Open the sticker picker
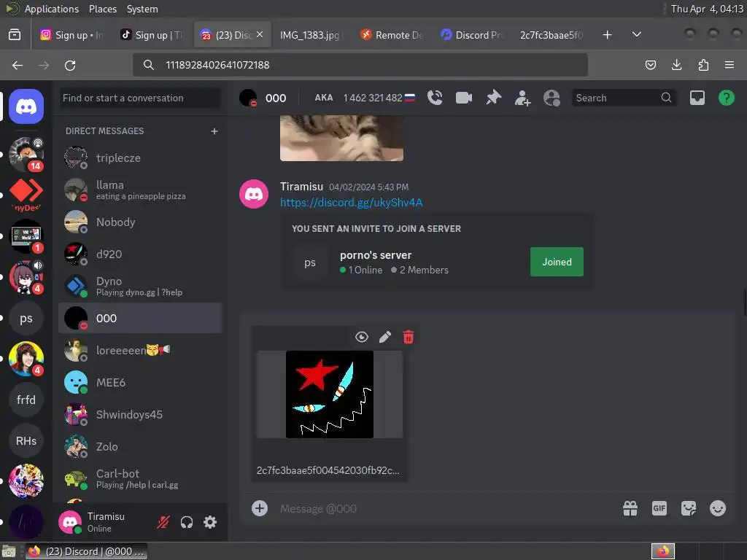This screenshot has width=747, height=560. click(689, 508)
